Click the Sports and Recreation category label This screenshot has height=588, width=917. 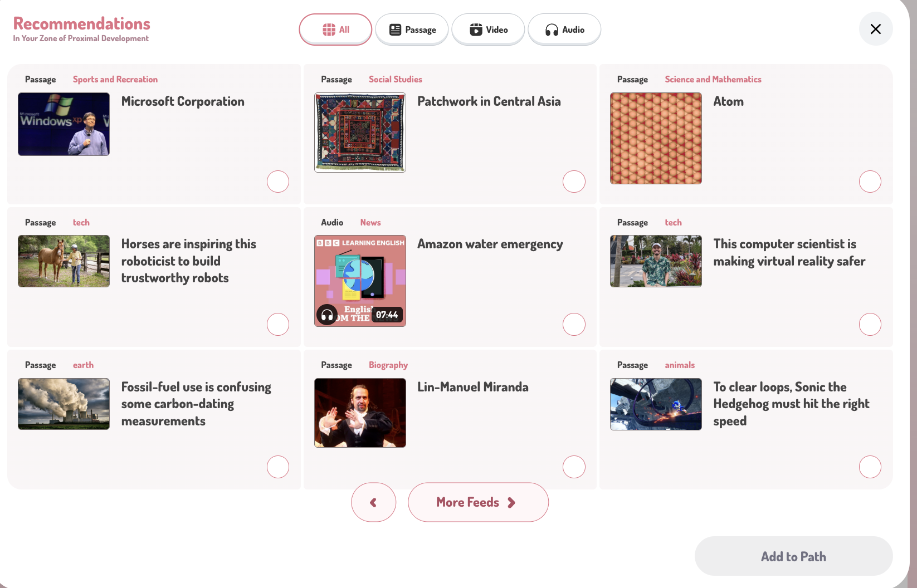(115, 79)
